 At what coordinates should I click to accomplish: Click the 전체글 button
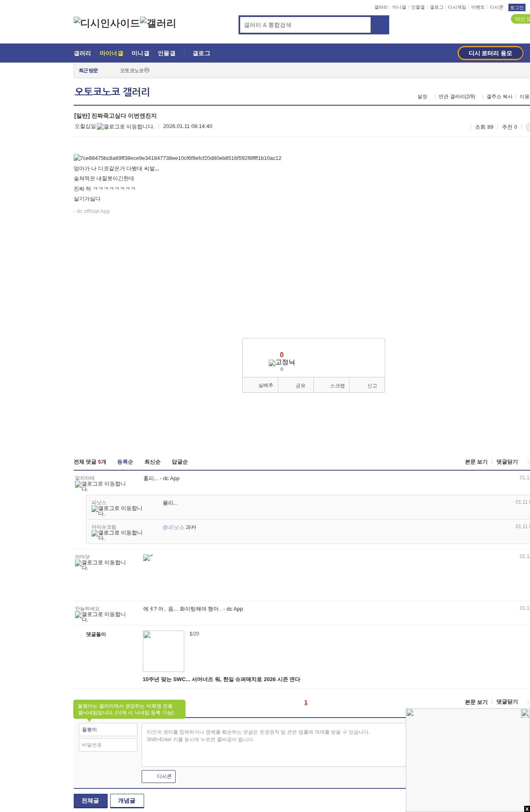pos(91,801)
